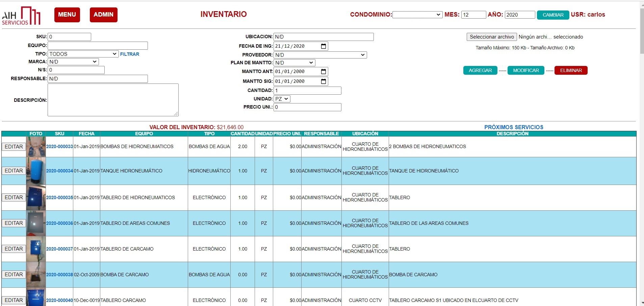Screen dimensions: 644x306
Task: Click the AIH Servicios logo
Action: (x=21, y=16)
